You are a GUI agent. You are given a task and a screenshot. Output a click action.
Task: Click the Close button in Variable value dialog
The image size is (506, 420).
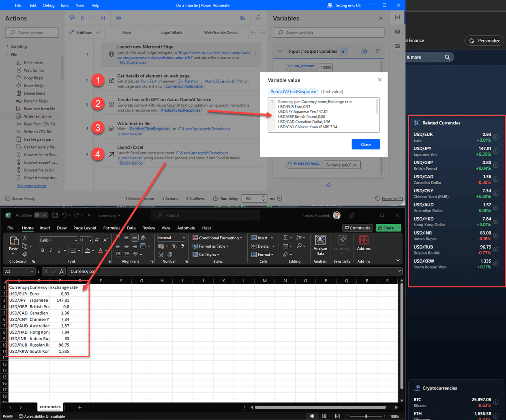point(365,144)
